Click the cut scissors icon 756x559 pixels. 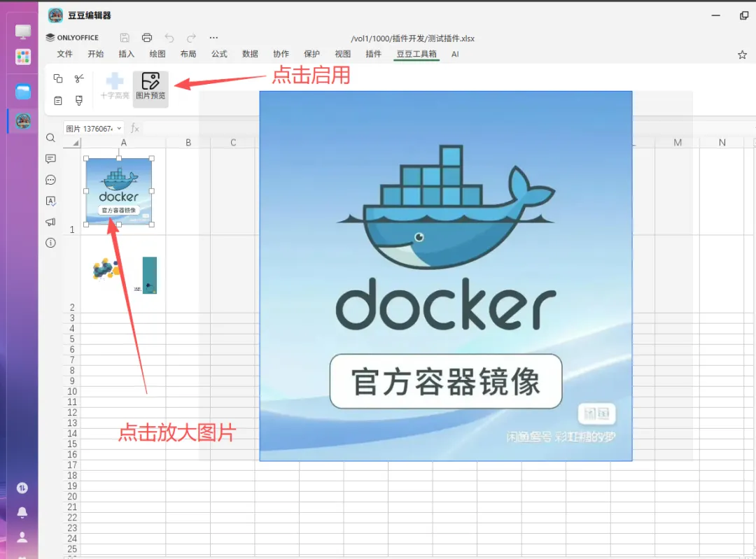[80, 78]
